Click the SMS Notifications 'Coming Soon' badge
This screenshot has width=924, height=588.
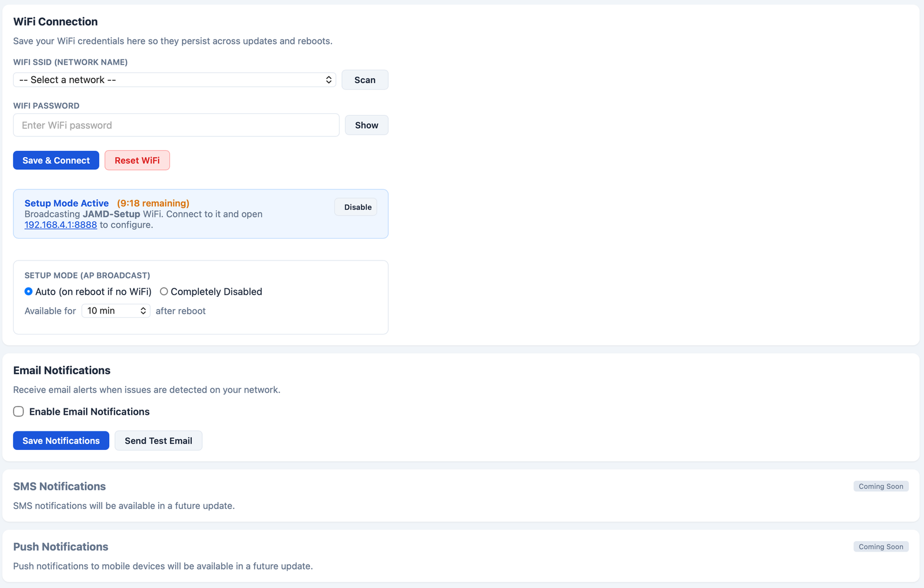click(881, 486)
